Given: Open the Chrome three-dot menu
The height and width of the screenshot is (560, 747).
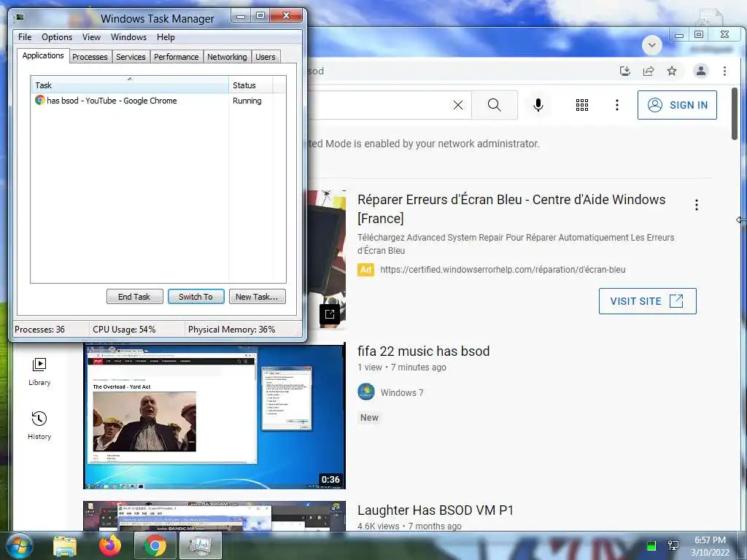Looking at the screenshot, I should pos(724,71).
